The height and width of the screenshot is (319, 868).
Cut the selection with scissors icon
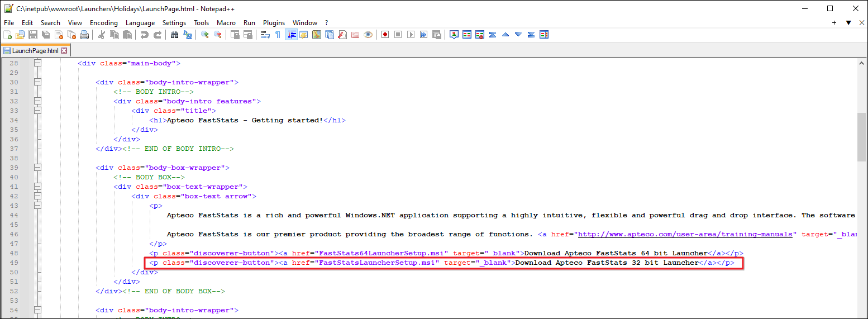coord(102,35)
